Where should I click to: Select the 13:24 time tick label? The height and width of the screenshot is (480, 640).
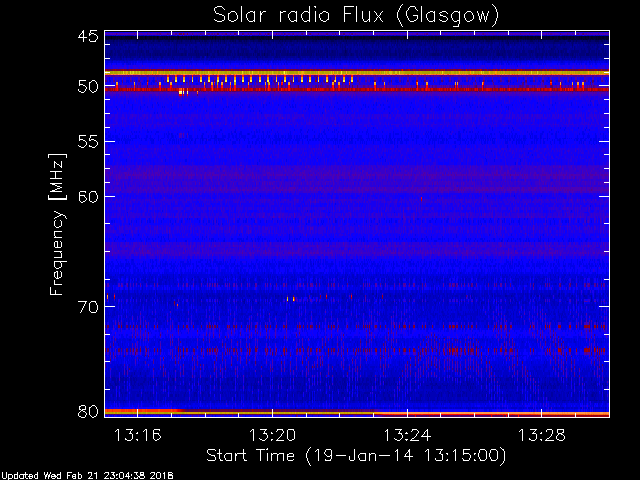click(407, 435)
